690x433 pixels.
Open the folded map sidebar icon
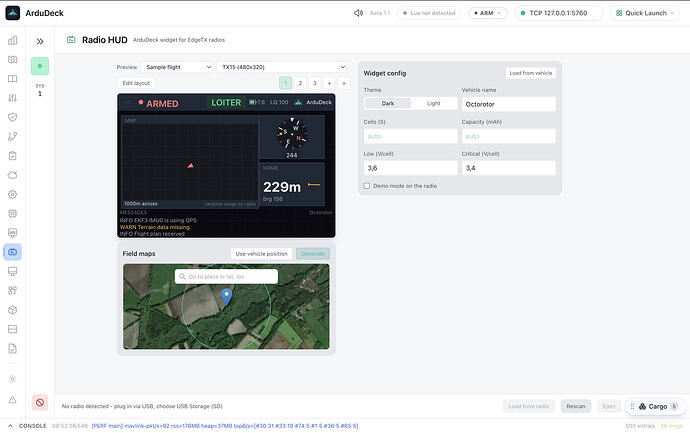point(12,59)
